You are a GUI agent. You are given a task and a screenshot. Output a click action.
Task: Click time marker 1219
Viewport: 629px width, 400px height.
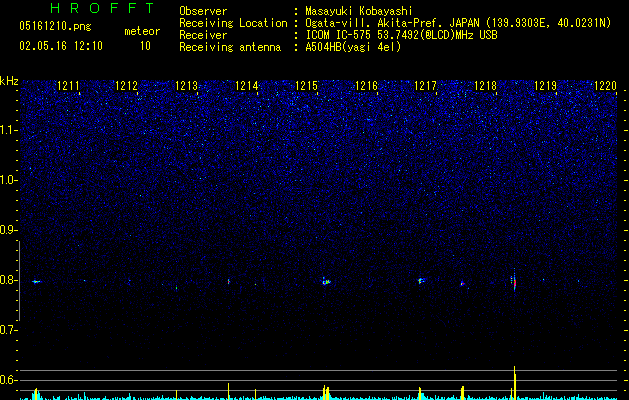[546, 86]
